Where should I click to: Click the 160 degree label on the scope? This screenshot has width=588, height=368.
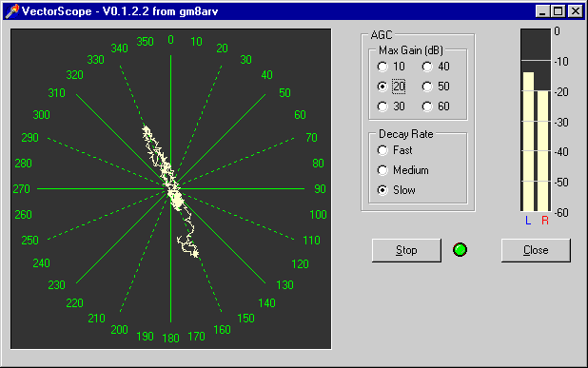click(222, 330)
